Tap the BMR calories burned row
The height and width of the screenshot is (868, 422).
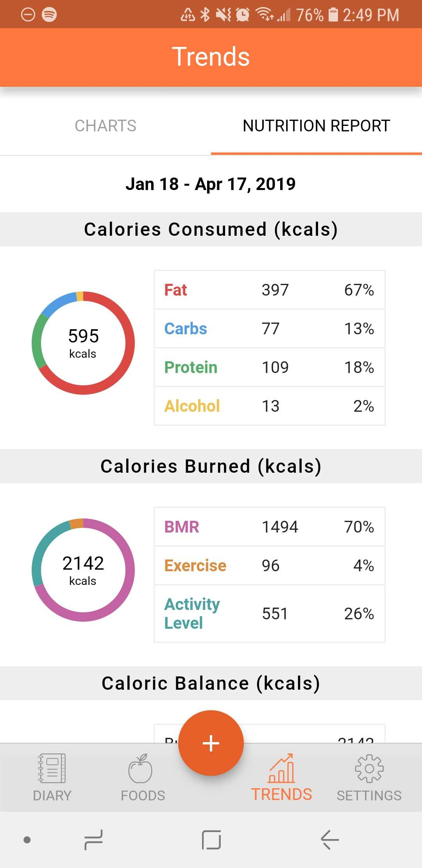point(269,527)
